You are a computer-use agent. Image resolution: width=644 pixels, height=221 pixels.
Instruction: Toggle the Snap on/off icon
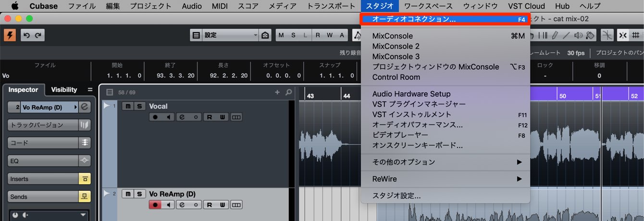623,35
